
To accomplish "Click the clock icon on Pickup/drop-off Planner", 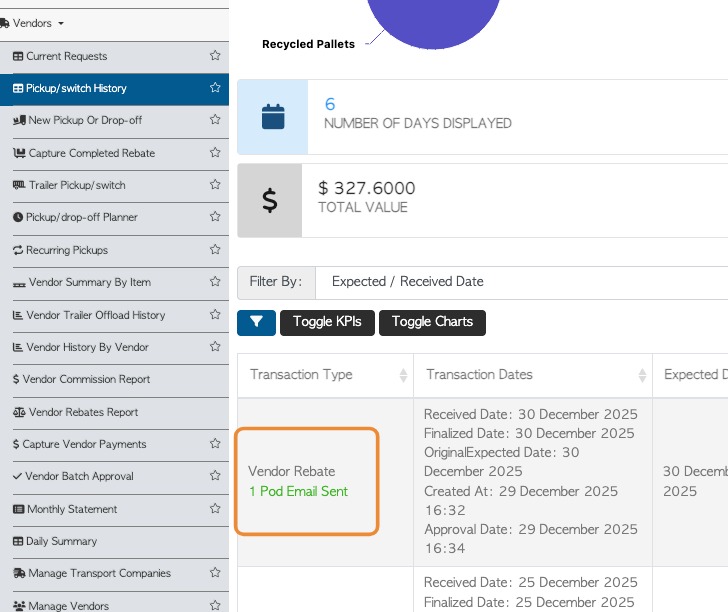I will (18, 218).
